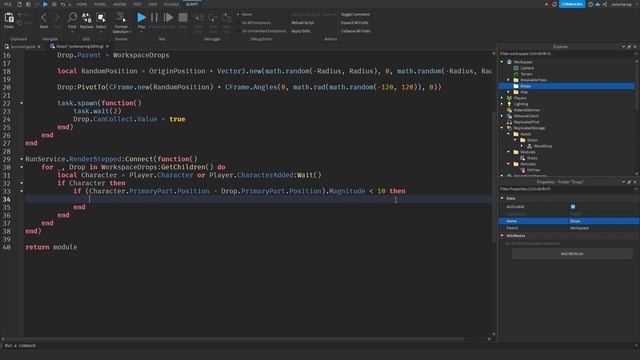Click the Step Over debugger icon
The width and height of the screenshot is (640, 360).
tap(213, 18)
